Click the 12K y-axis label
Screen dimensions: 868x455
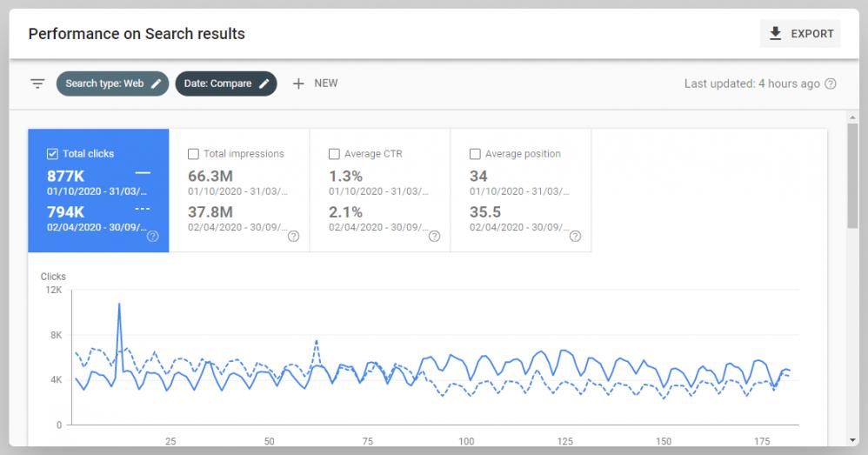point(54,290)
